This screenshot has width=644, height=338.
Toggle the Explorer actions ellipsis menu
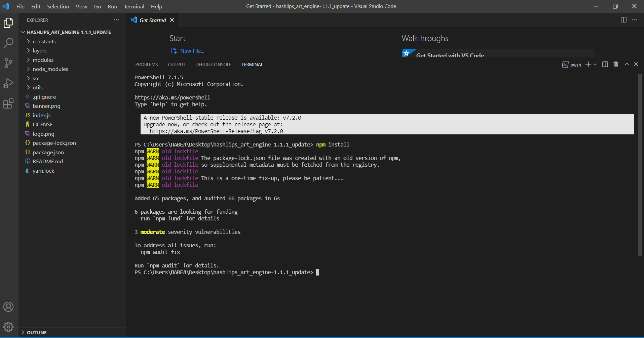[x=116, y=20]
